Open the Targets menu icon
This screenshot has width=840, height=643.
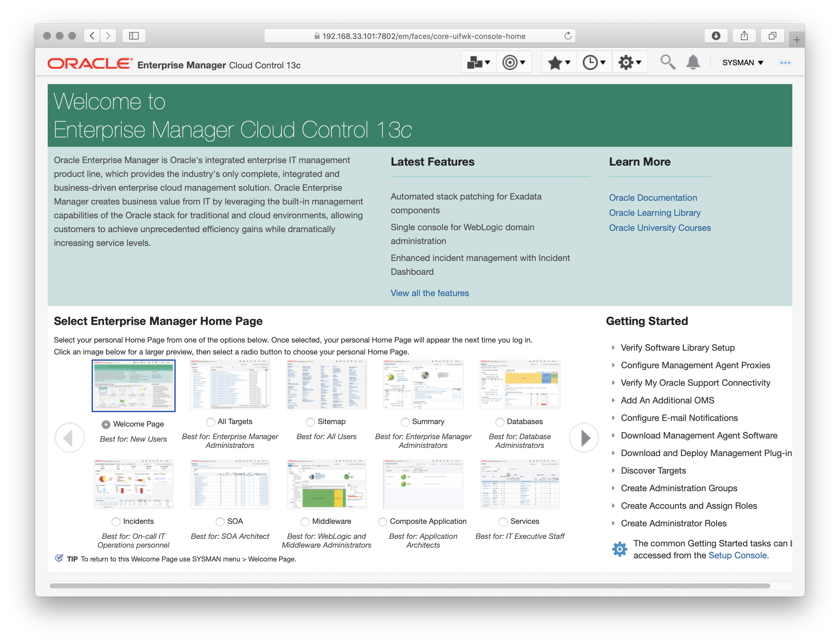coord(513,62)
